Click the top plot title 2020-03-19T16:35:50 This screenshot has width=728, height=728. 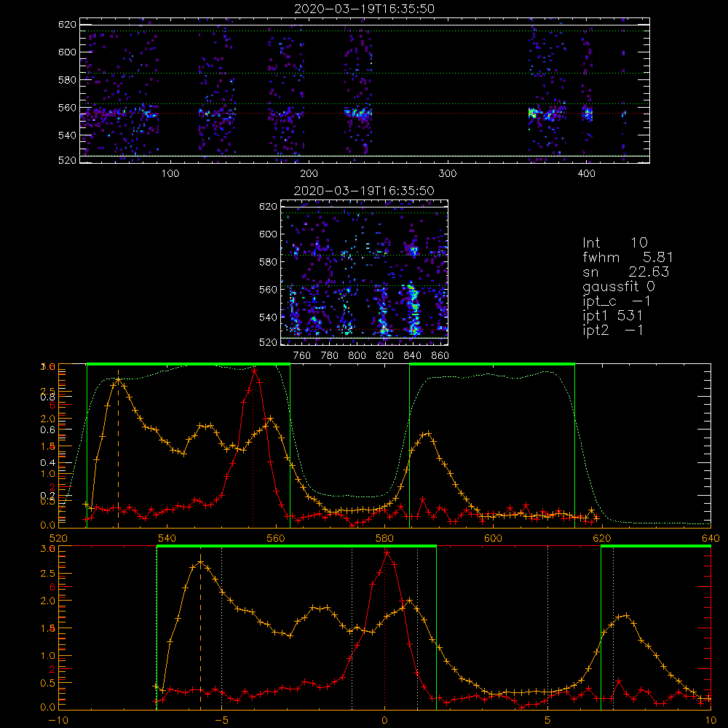pos(364,9)
